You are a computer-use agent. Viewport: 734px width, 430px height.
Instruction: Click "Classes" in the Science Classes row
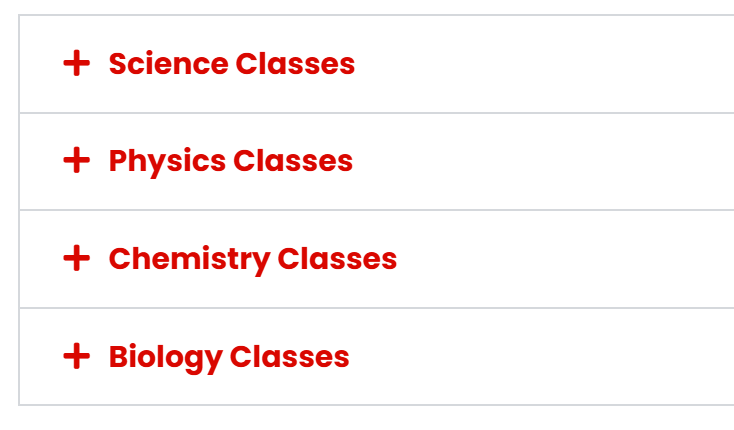coord(295,64)
